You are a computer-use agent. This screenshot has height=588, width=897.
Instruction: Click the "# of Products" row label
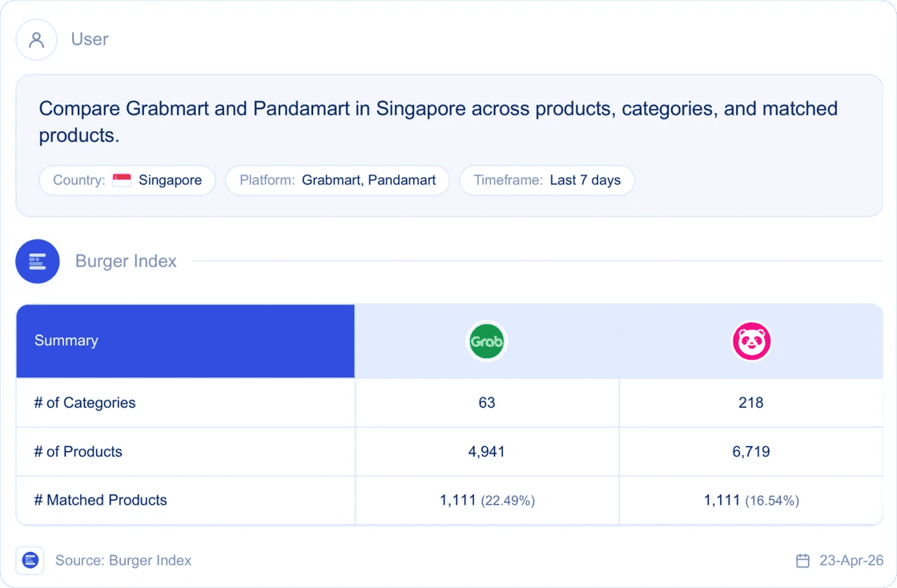click(x=78, y=451)
